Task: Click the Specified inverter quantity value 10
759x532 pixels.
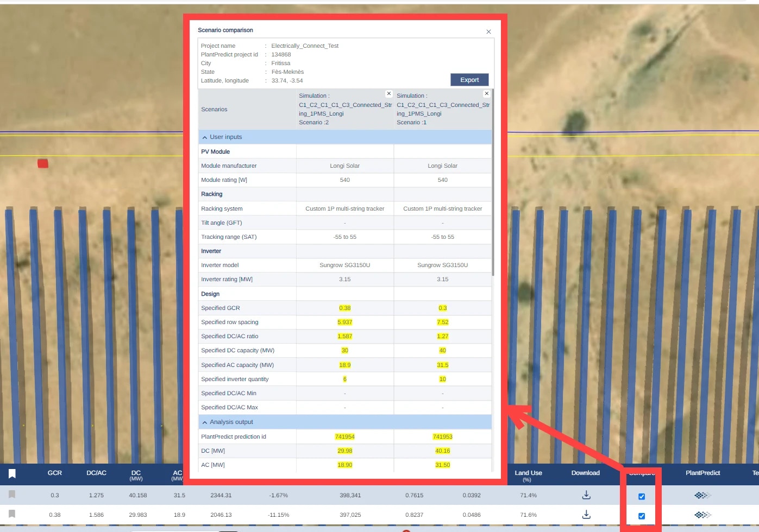Action: (x=443, y=379)
